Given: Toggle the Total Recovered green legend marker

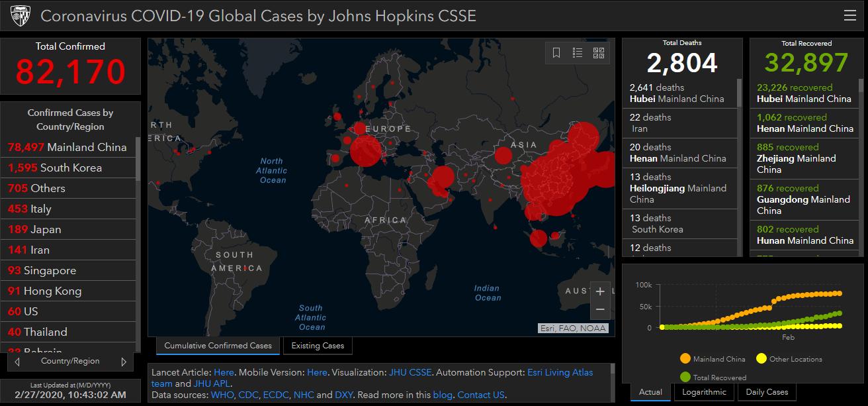Looking at the screenshot, I should (x=685, y=378).
